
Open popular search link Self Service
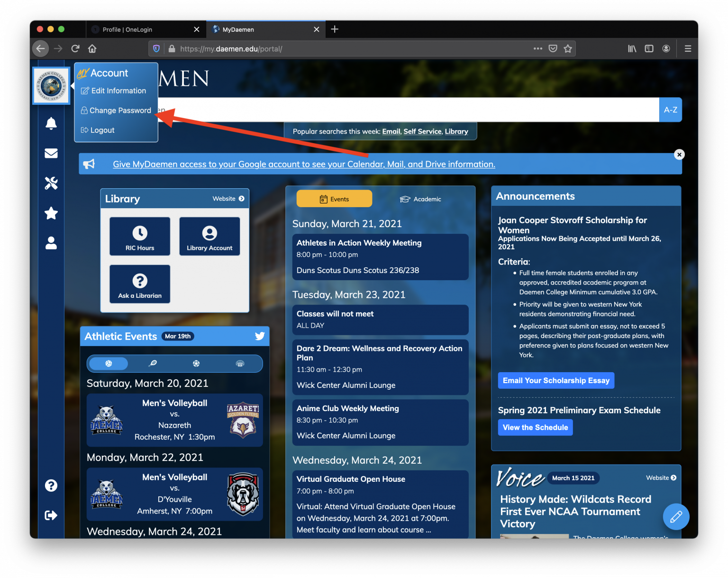(422, 131)
